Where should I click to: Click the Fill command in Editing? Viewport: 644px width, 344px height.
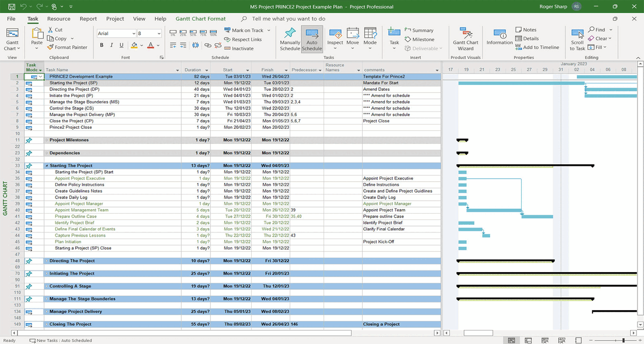pyautogui.click(x=597, y=47)
